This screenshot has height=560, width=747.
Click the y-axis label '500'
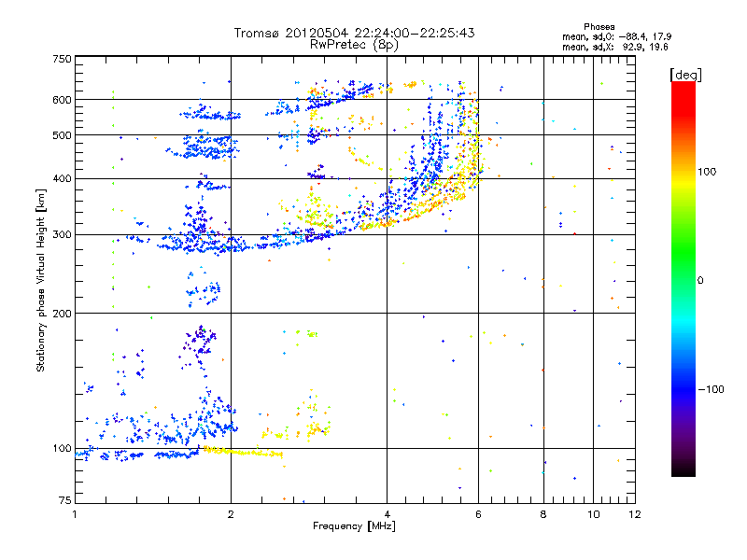62,135
